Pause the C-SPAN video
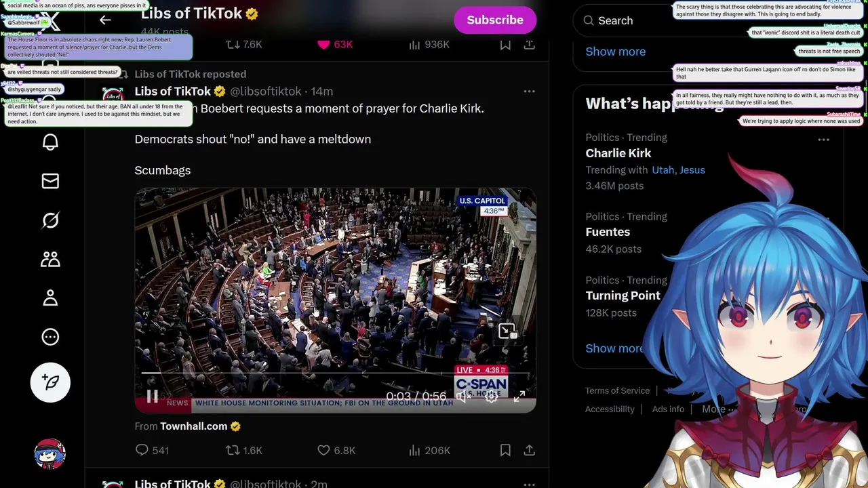 point(152,396)
